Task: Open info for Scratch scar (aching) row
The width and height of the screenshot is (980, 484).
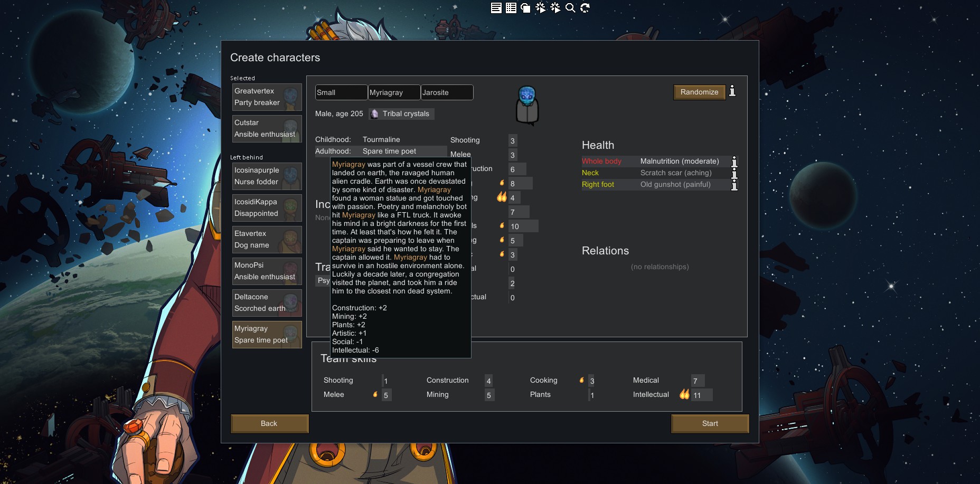Action: point(734,173)
